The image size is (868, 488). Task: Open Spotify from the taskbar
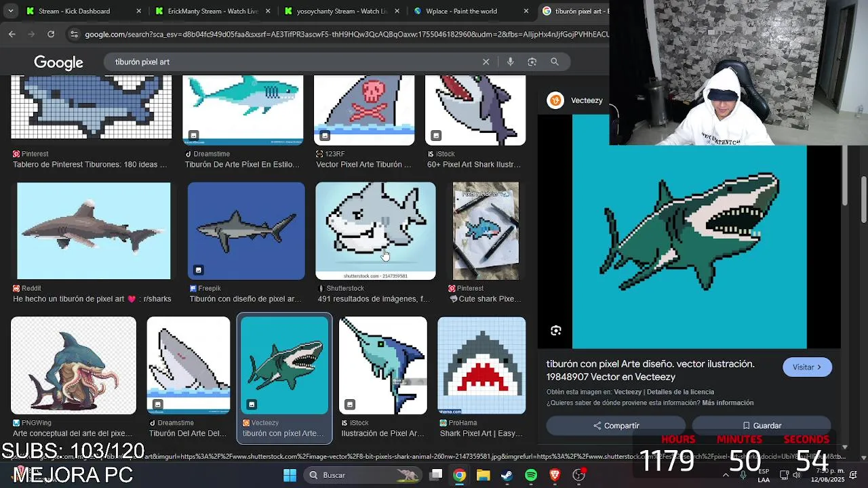[531, 475]
